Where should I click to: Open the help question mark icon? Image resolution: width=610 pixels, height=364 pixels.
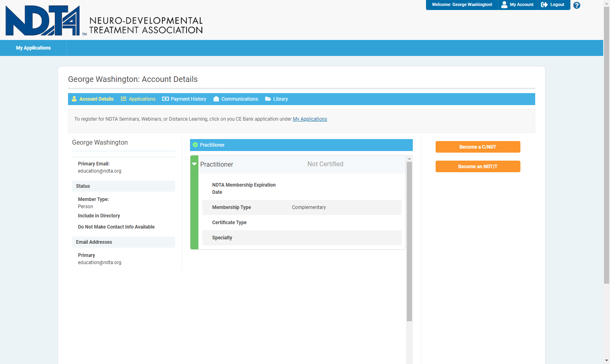[577, 5]
